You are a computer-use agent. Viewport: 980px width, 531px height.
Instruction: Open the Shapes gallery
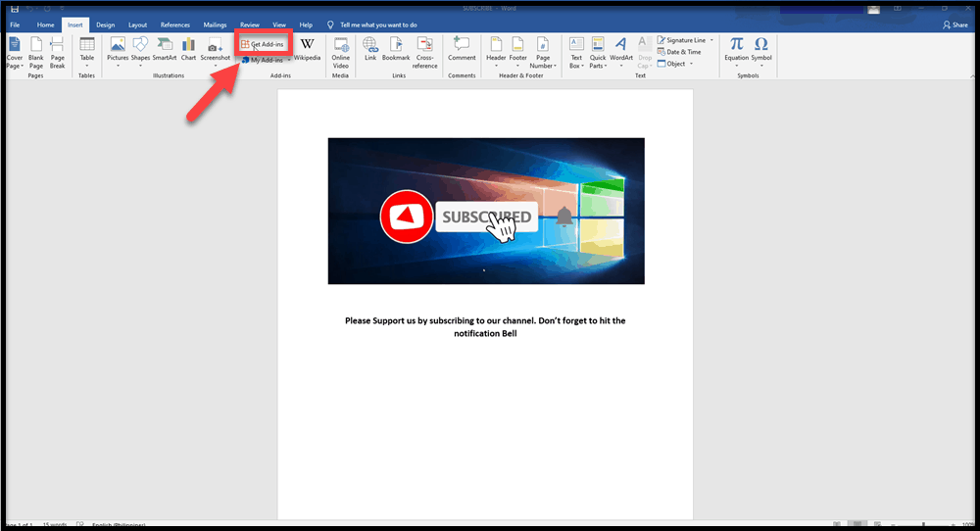point(140,53)
